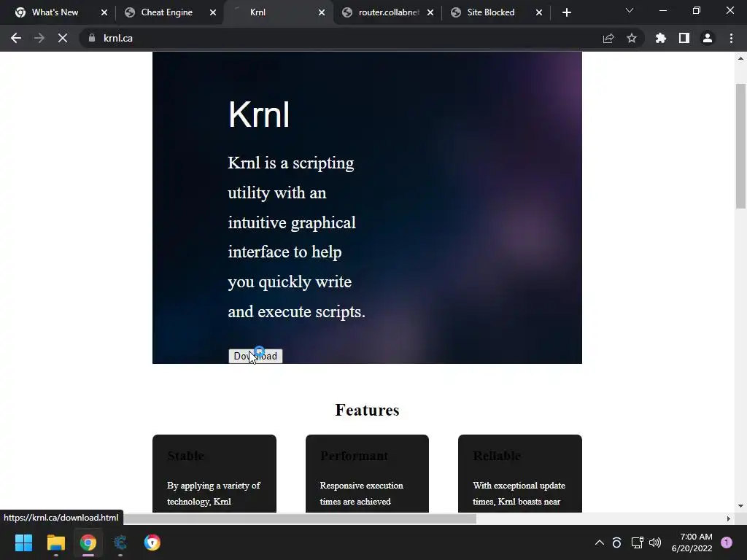This screenshot has width=747, height=560.
Task: Select the Stable feature card
Action: pyautogui.click(x=214, y=473)
